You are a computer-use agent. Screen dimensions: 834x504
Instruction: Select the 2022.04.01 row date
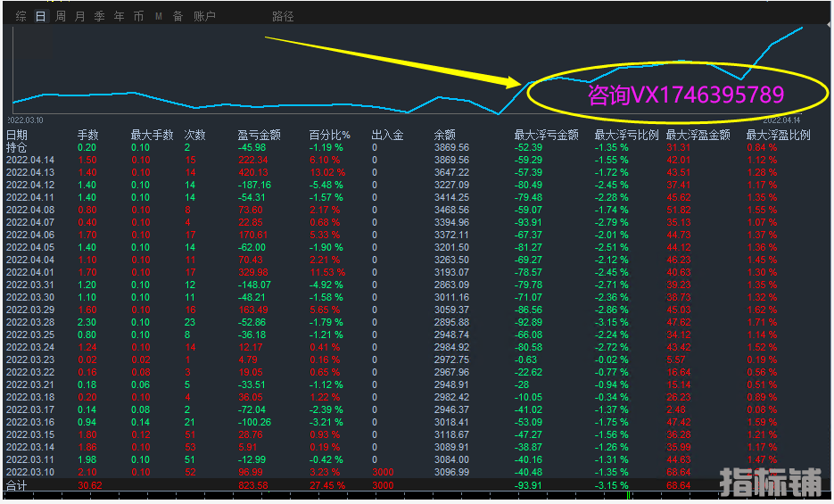click(x=29, y=272)
